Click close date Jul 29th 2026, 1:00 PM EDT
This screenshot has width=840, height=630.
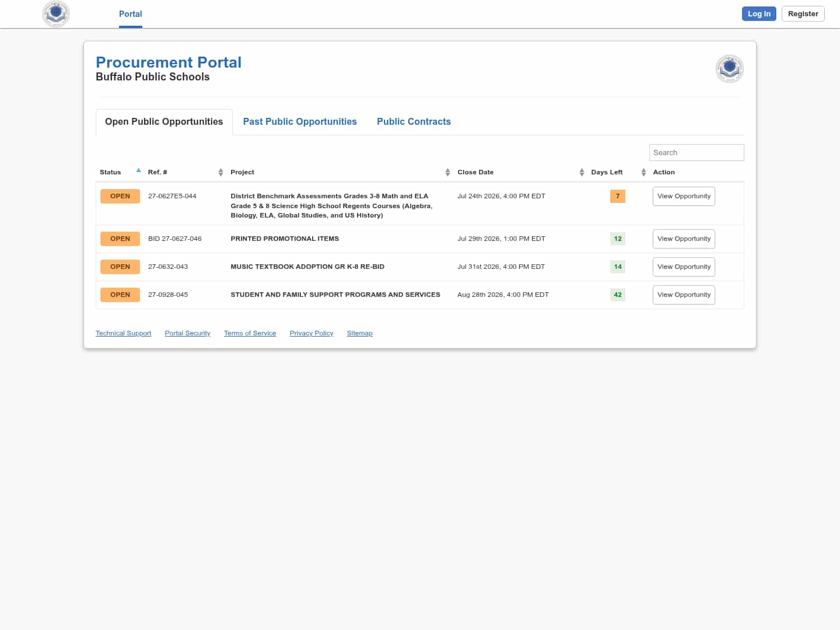pos(501,239)
